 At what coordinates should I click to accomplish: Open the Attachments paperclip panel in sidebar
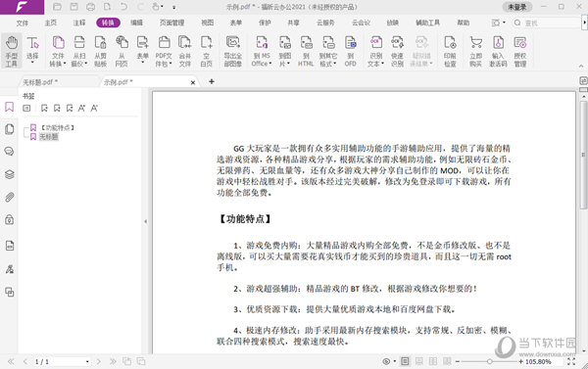(10, 197)
